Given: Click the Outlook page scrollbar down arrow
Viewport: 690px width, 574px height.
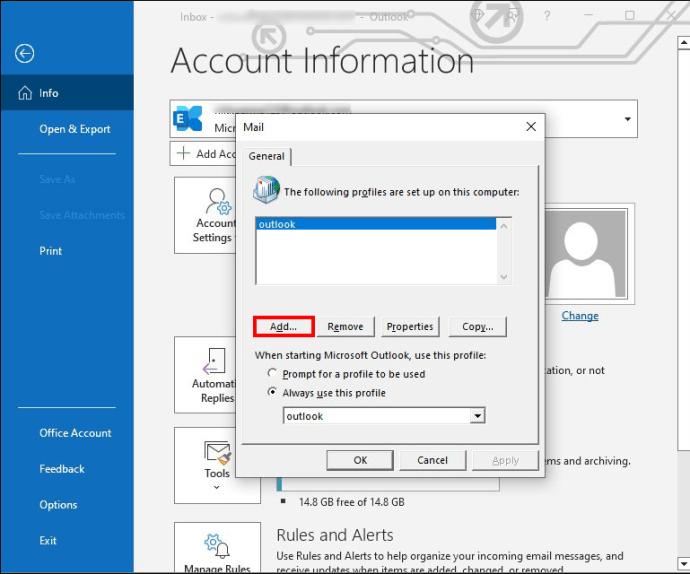Looking at the screenshot, I should coord(683,563).
